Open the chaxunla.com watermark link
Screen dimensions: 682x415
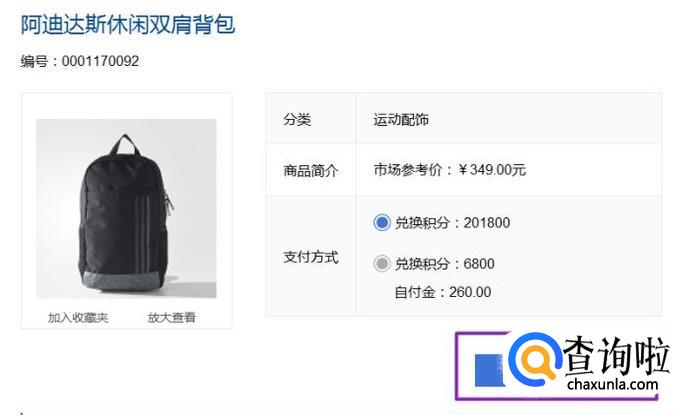(x=612, y=385)
